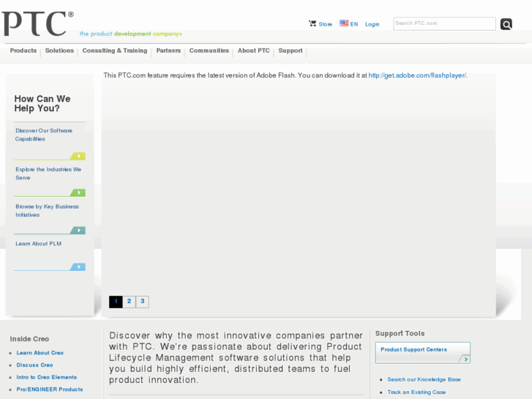Click the 'Inside Creo' heading

[29, 339]
